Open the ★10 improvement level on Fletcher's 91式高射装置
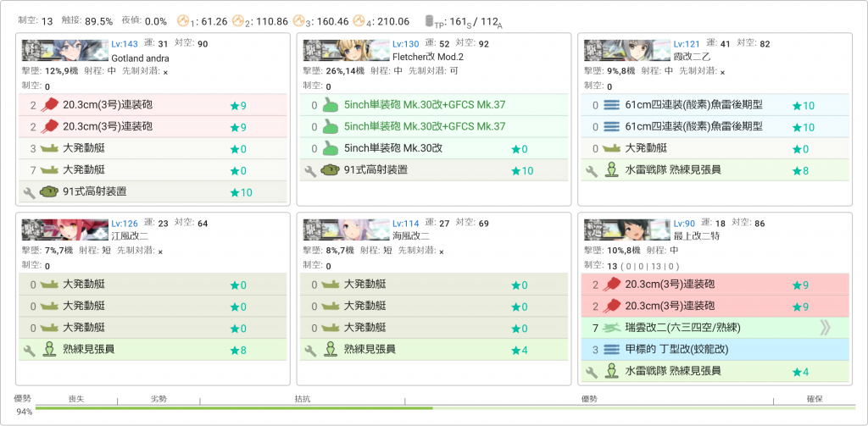868x426 pixels. tap(522, 170)
